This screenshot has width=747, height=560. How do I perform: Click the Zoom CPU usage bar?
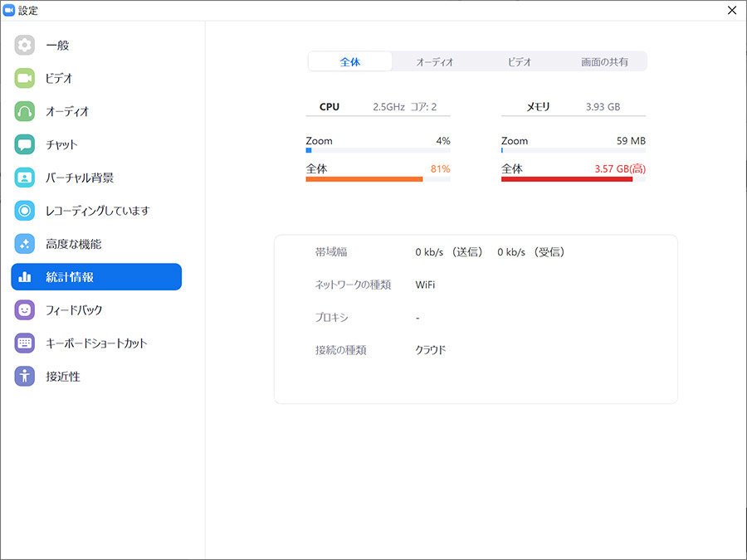coord(378,150)
